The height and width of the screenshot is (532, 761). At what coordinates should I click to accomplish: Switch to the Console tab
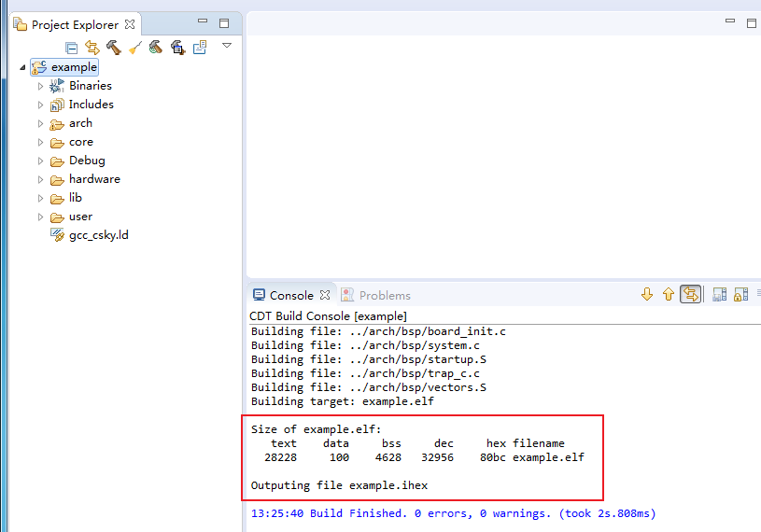[x=291, y=295]
